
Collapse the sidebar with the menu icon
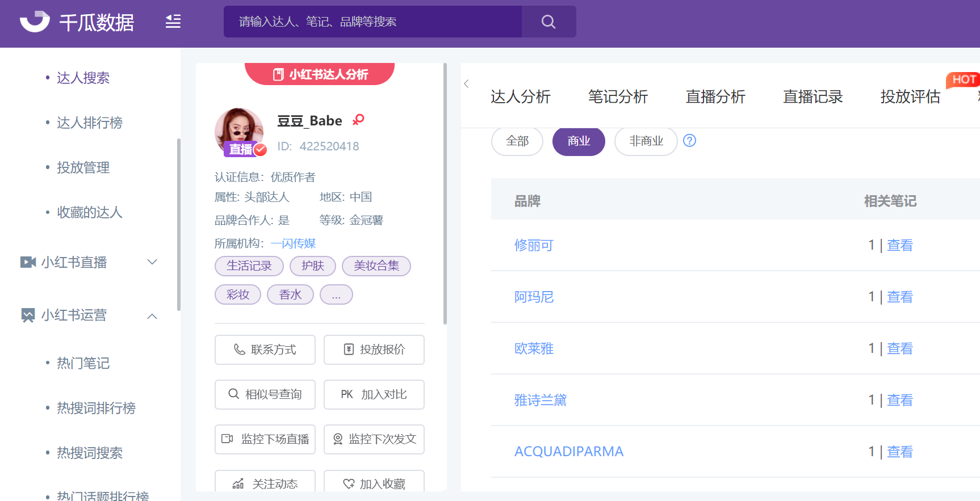[173, 22]
